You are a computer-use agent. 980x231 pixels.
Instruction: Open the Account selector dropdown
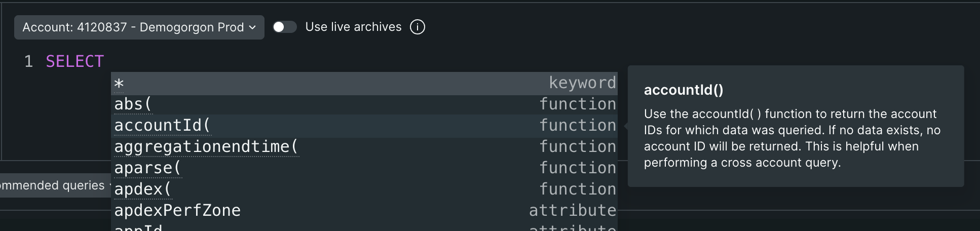point(139,27)
